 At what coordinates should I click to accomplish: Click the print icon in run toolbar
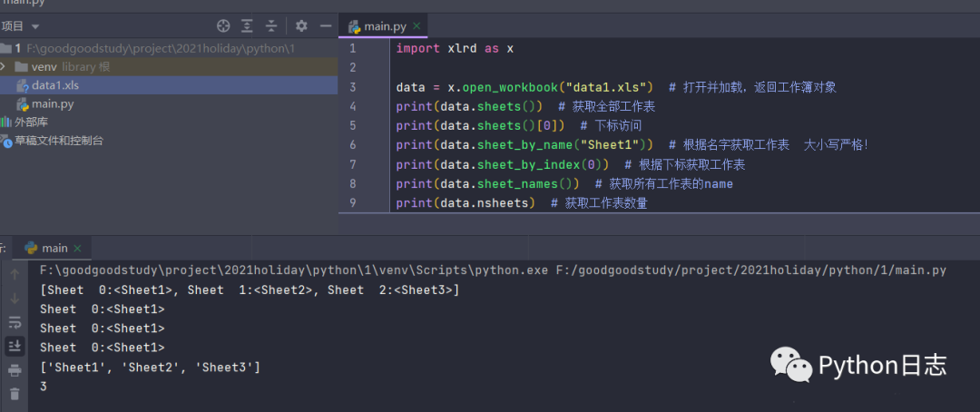[15, 371]
